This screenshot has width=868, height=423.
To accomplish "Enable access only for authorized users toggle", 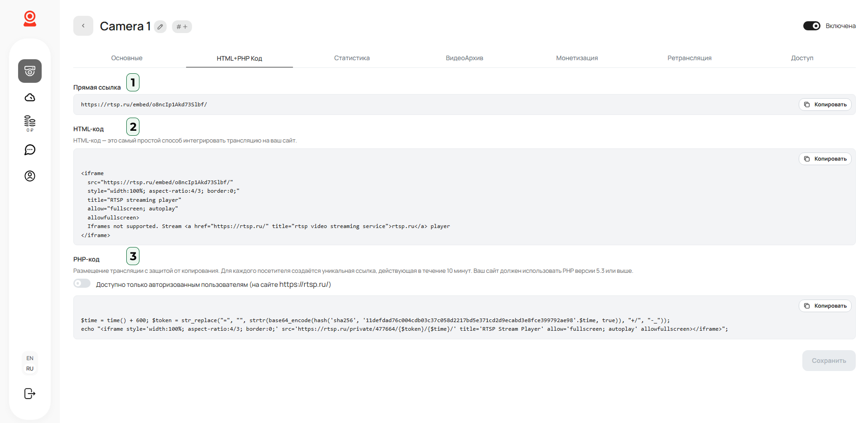I will [82, 284].
